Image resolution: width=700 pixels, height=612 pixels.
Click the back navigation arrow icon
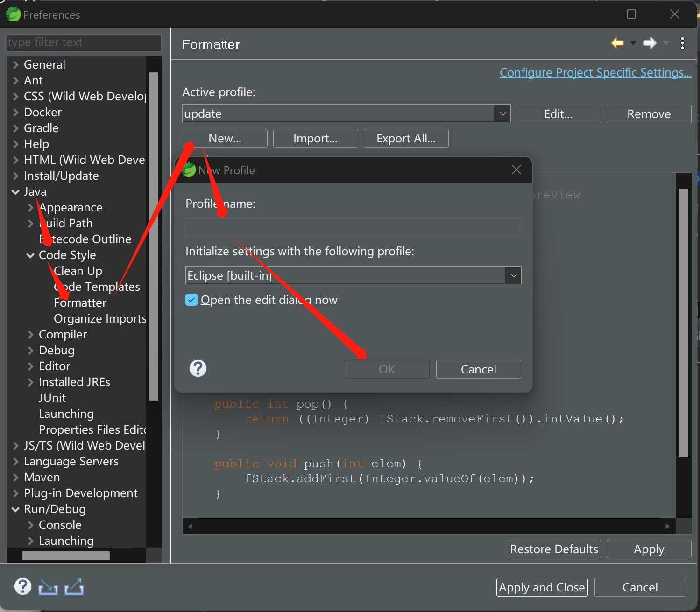617,43
